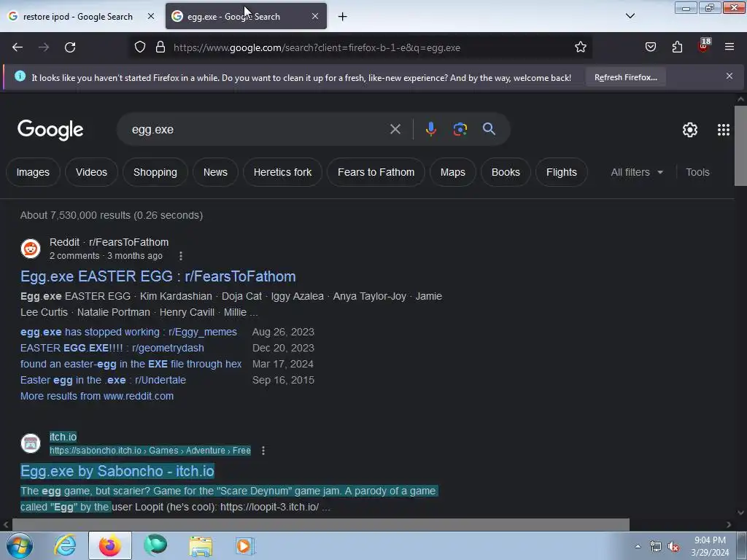This screenshot has height=560, width=747.
Task: Open Windows Media Player from taskbar
Action: pos(245,545)
